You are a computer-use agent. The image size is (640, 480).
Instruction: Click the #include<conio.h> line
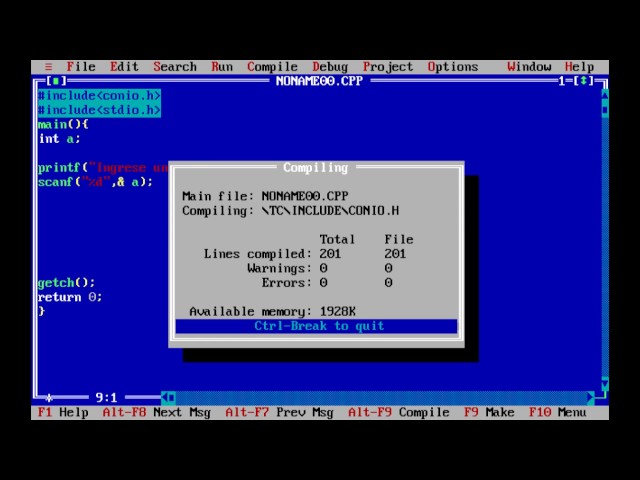[99, 96]
